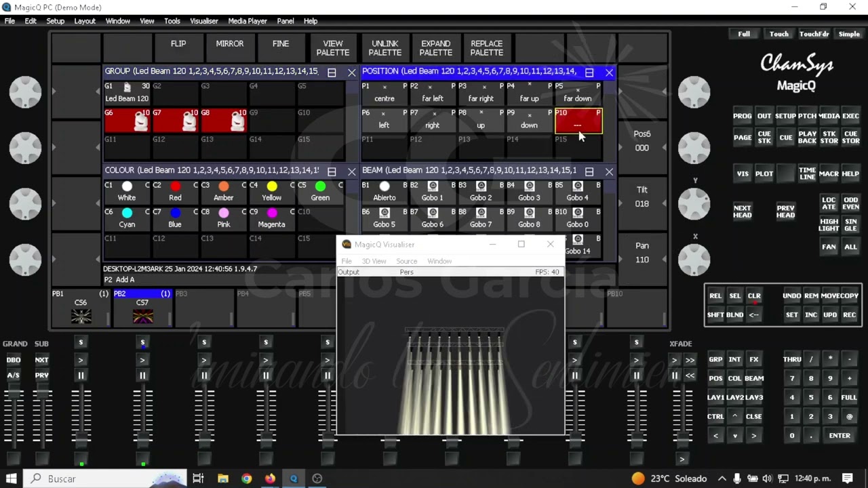
Task: Pick the Green colour palette
Action: pyautogui.click(x=320, y=191)
